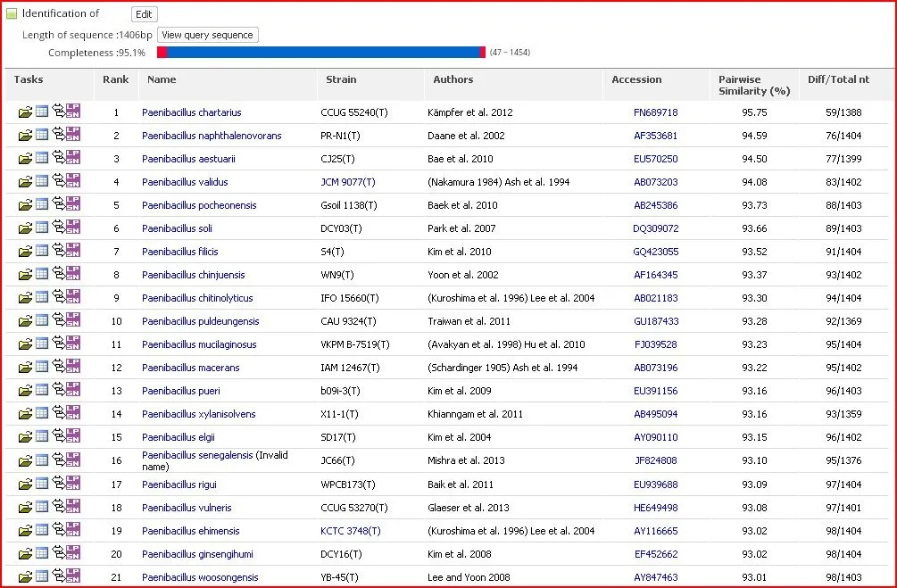Click the Rank column header

pyautogui.click(x=115, y=79)
